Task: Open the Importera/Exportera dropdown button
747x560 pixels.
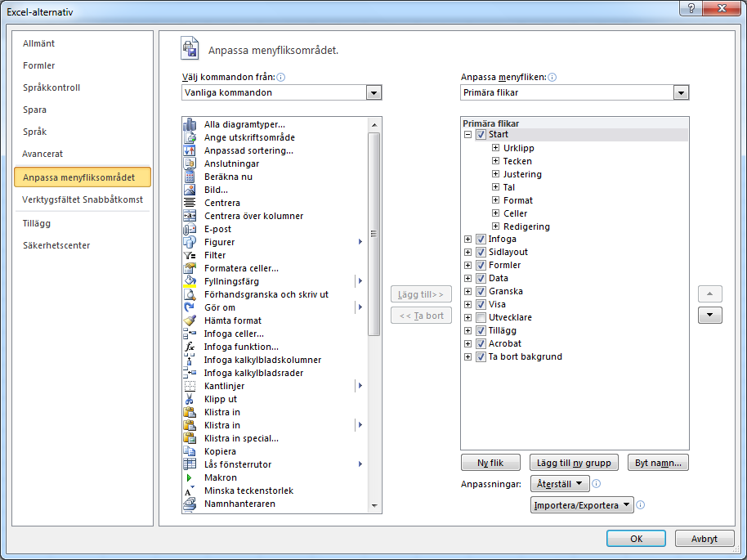Action: (x=582, y=505)
